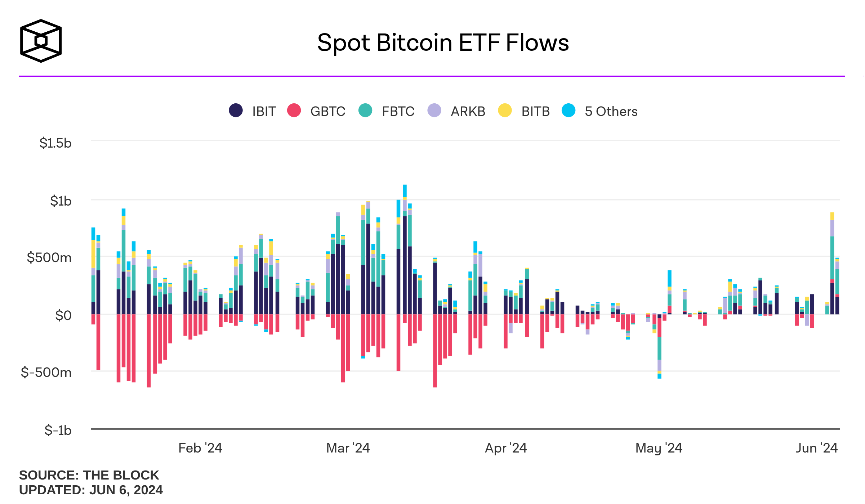The width and height of the screenshot is (865, 504).
Task: Click the IBIT dark navy legend dot
Action: click(x=236, y=111)
